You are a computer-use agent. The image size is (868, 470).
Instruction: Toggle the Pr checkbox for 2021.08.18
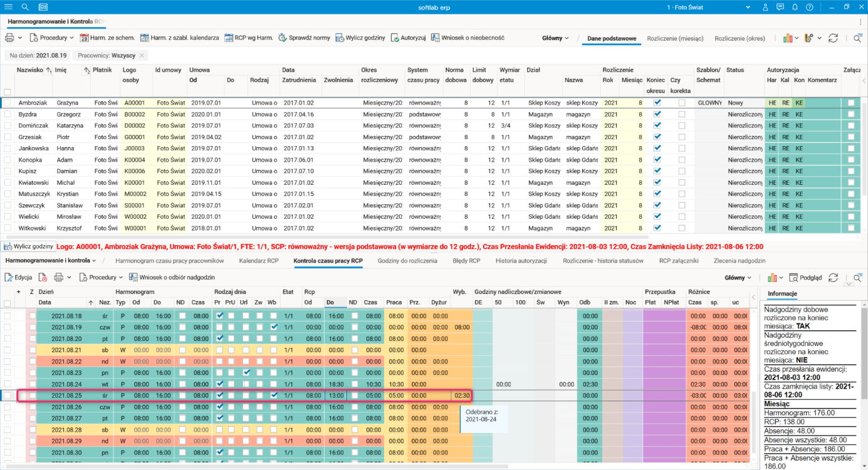click(x=219, y=316)
